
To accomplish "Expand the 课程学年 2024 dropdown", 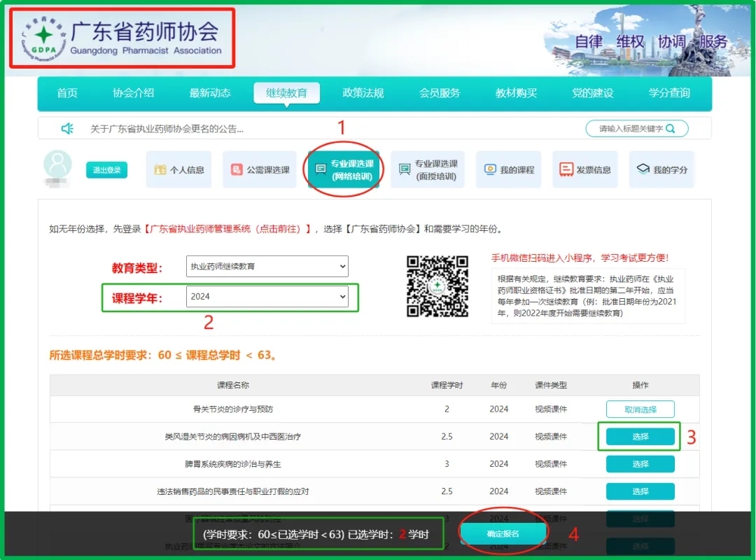I will (267, 297).
